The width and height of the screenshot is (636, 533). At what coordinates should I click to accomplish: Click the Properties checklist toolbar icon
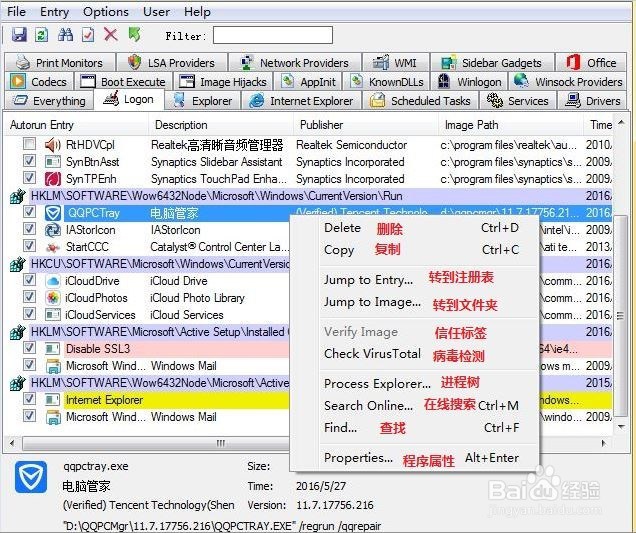tap(88, 35)
